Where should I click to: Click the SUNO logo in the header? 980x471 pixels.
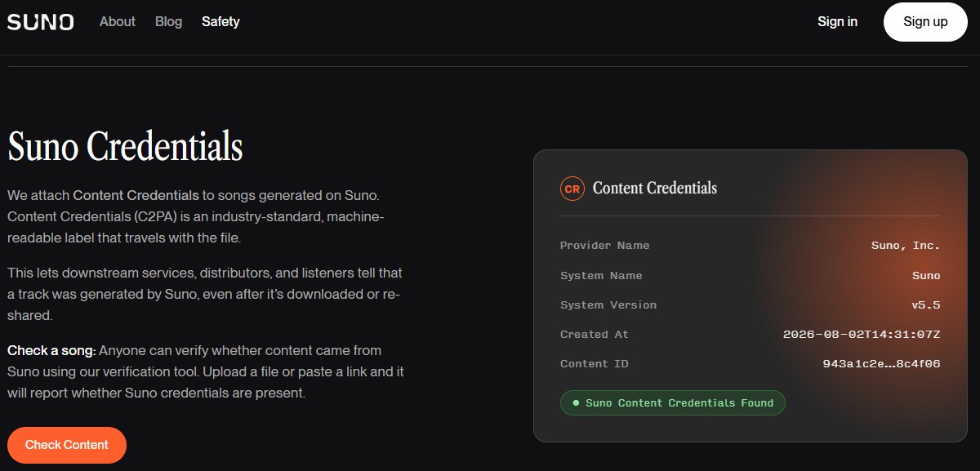click(x=41, y=22)
